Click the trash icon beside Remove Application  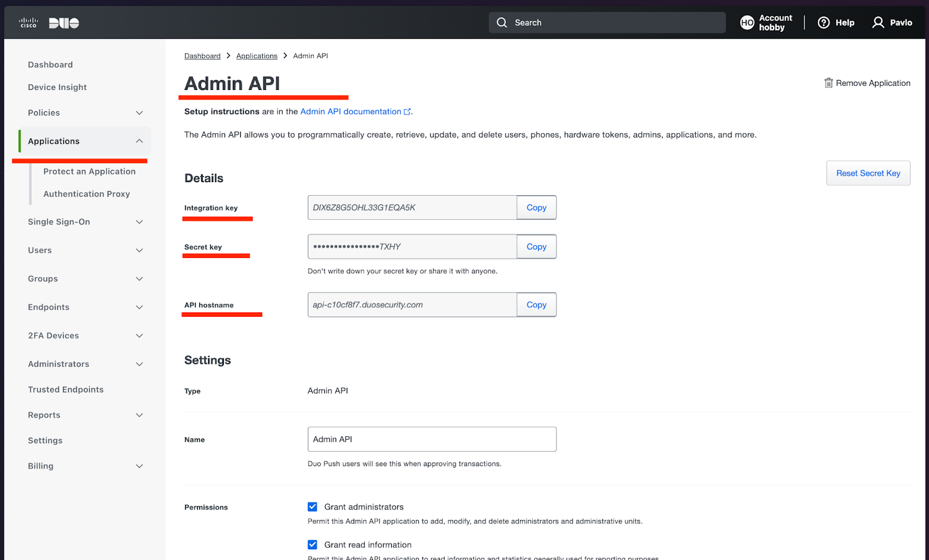click(829, 83)
